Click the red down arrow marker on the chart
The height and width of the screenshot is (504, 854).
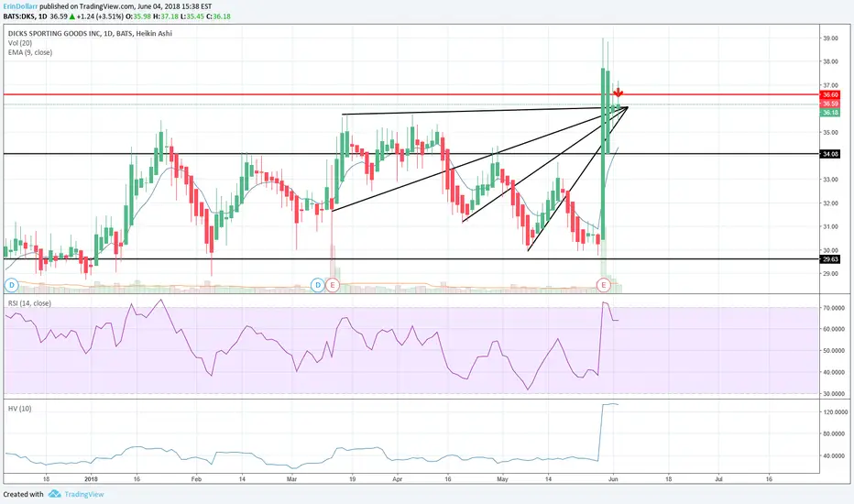pyautogui.click(x=619, y=93)
